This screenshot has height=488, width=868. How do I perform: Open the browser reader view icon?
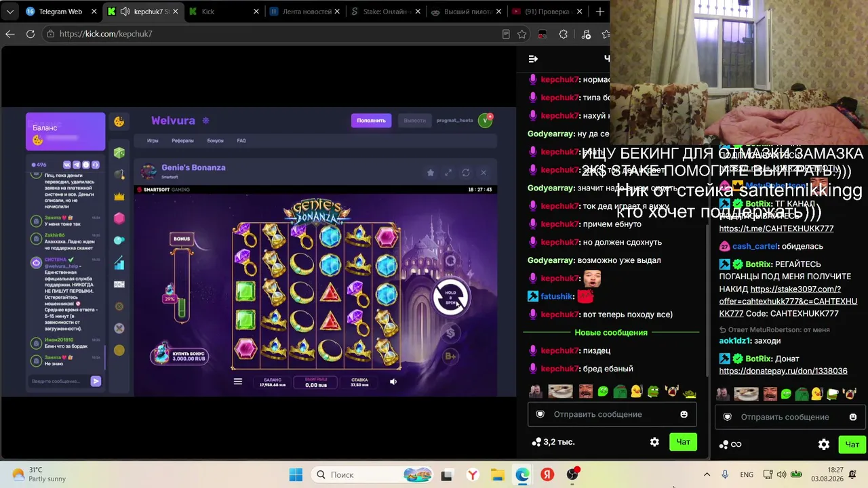coord(506,34)
